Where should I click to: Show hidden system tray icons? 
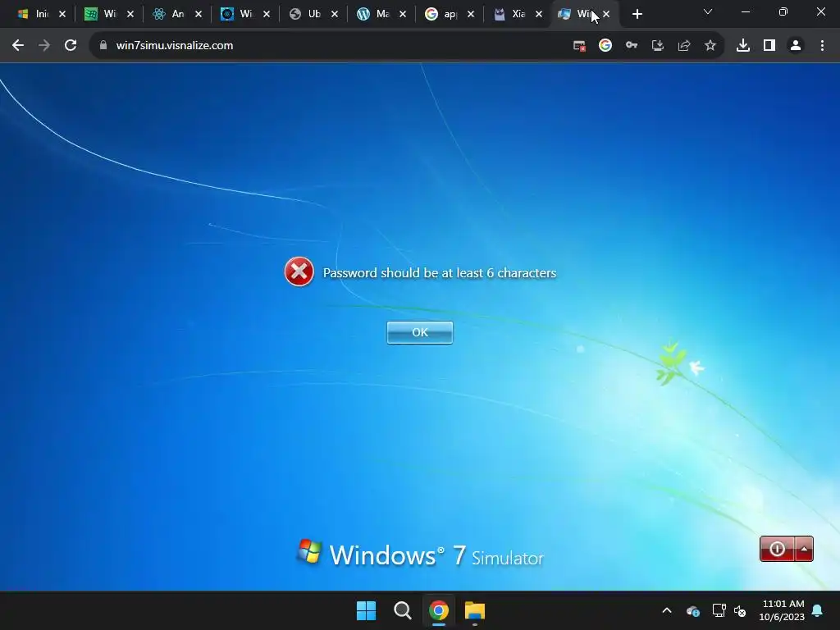667,610
